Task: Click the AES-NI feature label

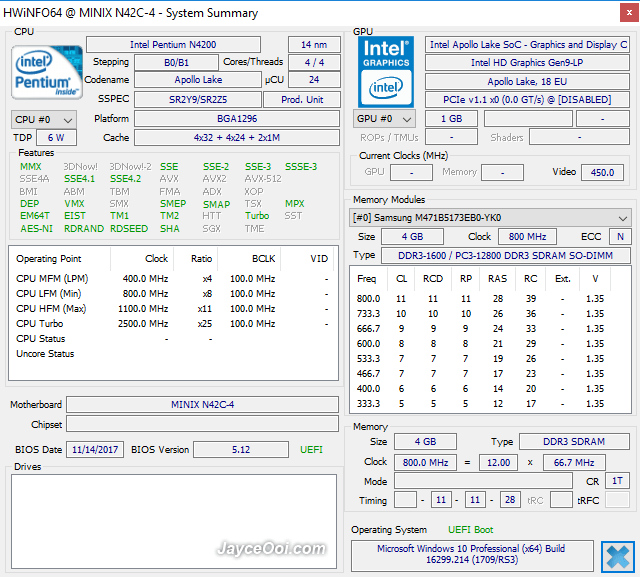Action: [x=36, y=229]
